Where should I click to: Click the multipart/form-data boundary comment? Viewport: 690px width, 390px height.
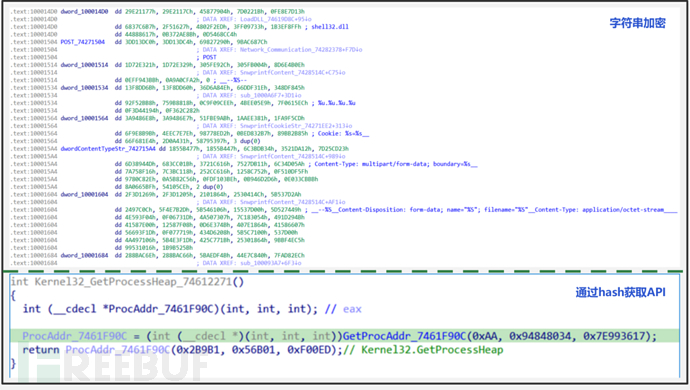click(x=396, y=164)
